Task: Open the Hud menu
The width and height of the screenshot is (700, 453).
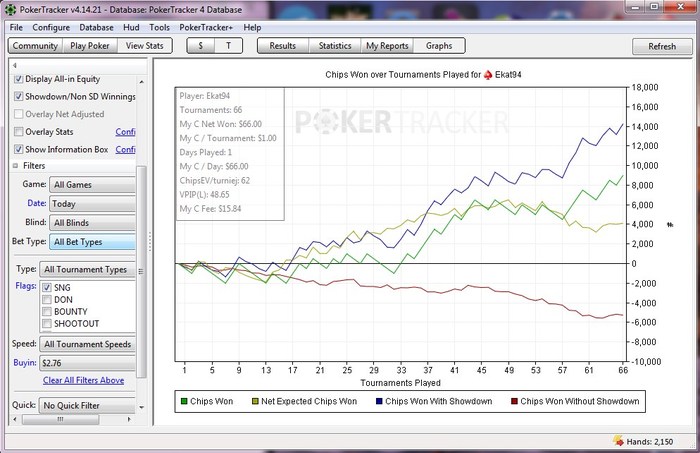Action: coord(131,27)
